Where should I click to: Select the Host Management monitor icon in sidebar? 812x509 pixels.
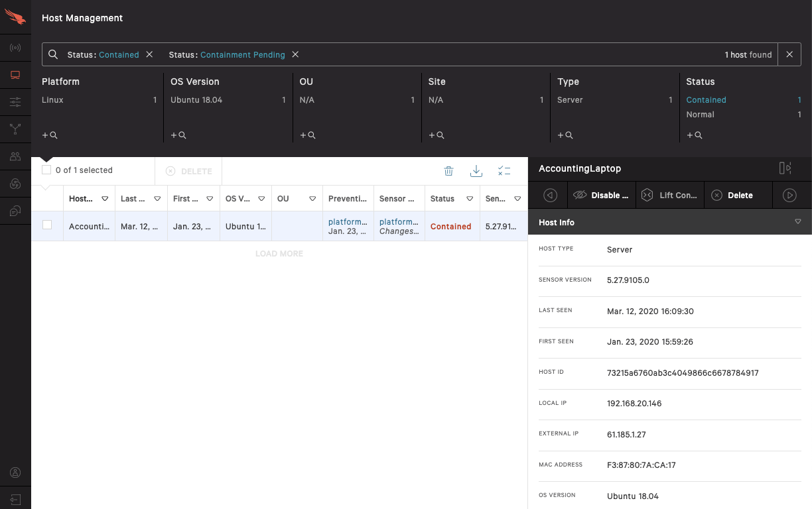[x=15, y=75]
